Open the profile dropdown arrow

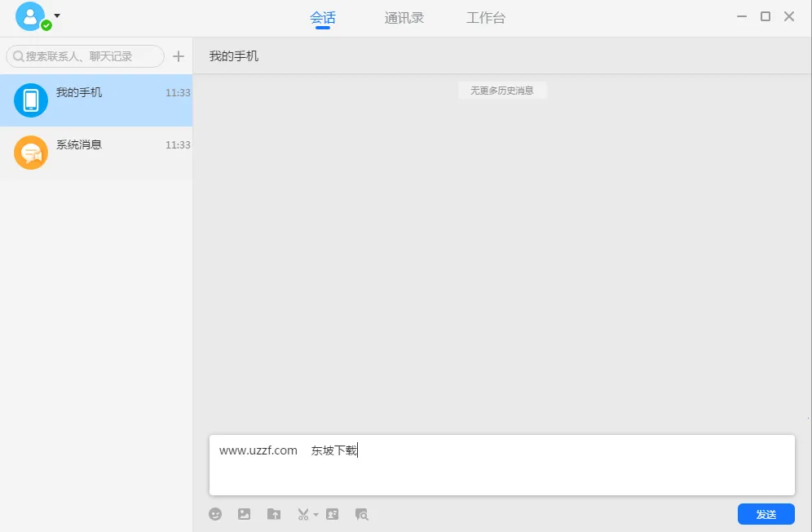(x=55, y=15)
